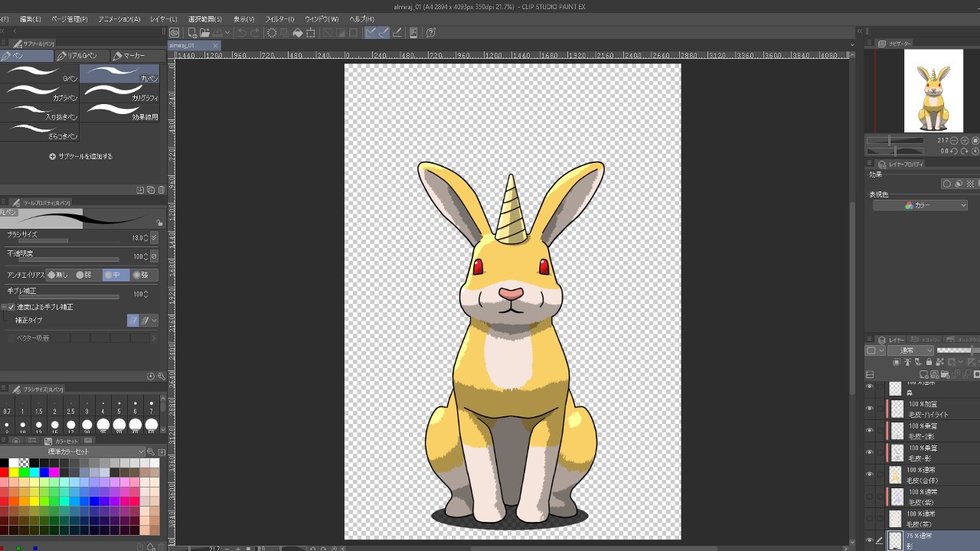The height and width of the screenshot is (551, 980).
Task: Create a new canvas with the New icon
Action: pyautogui.click(x=193, y=32)
